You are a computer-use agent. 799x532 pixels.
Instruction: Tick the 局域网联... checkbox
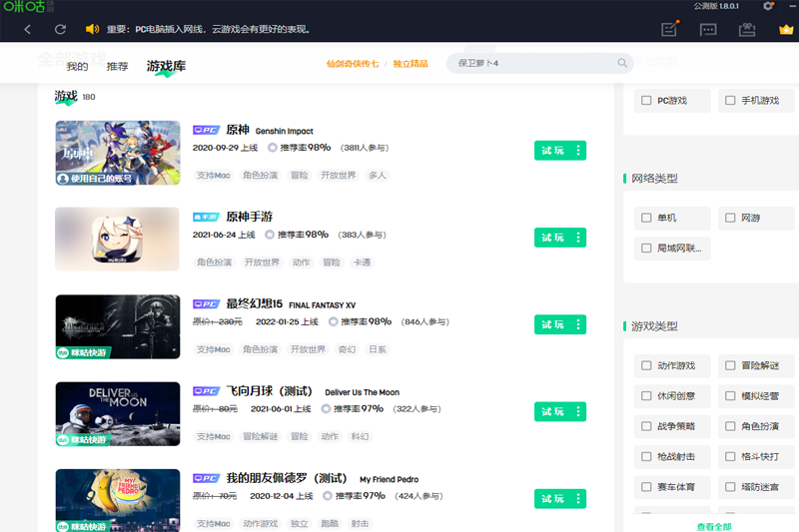tap(646, 248)
